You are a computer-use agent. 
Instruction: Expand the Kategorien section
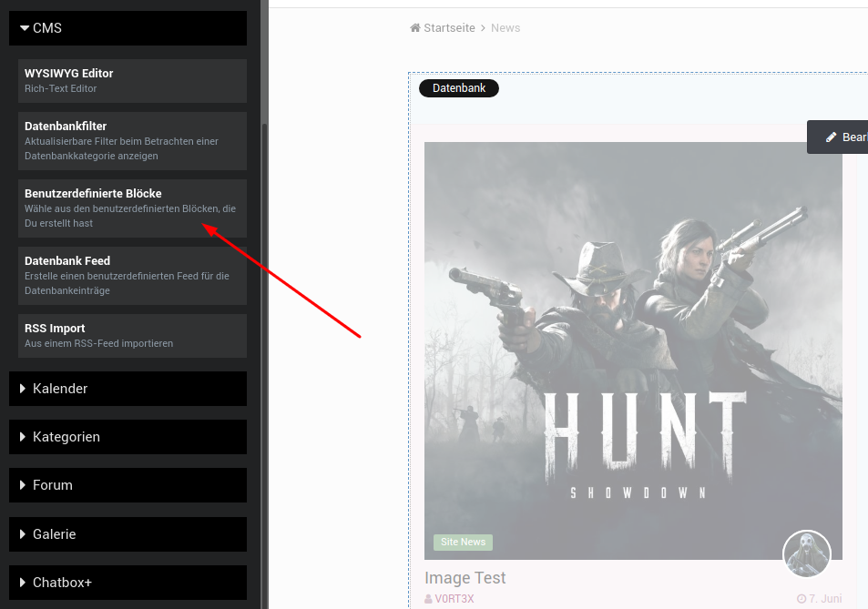128,437
